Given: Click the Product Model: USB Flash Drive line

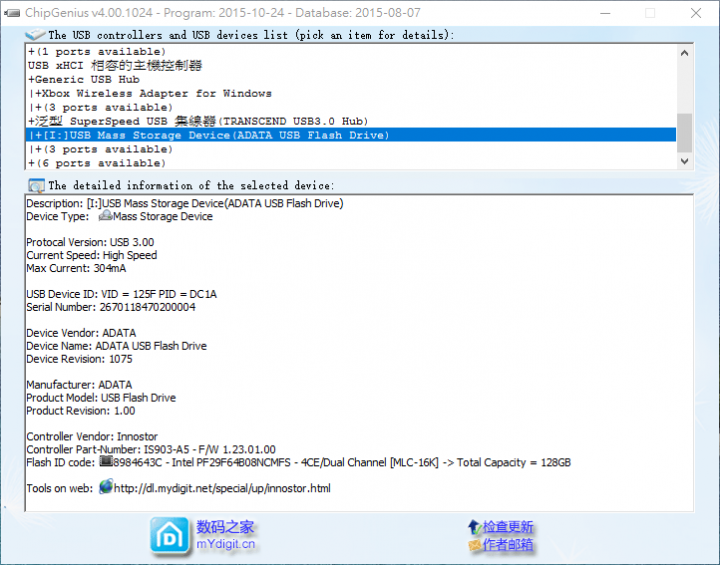Looking at the screenshot, I should pyautogui.click(x=101, y=397).
